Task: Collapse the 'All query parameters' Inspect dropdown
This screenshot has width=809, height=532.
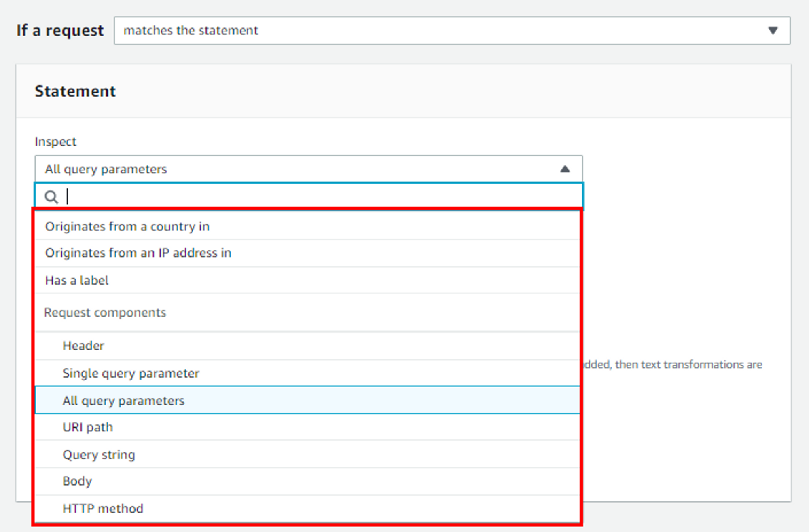Action: point(308,169)
